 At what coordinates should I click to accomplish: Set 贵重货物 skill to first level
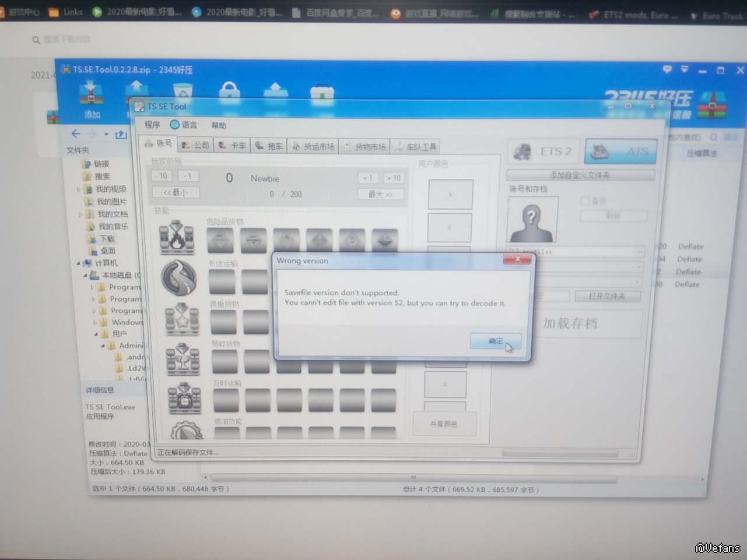click(224, 322)
